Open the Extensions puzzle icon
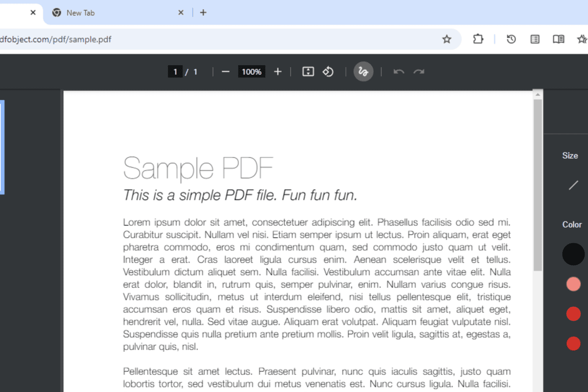The width and height of the screenshot is (588, 392). pyautogui.click(x=478, y=39)
